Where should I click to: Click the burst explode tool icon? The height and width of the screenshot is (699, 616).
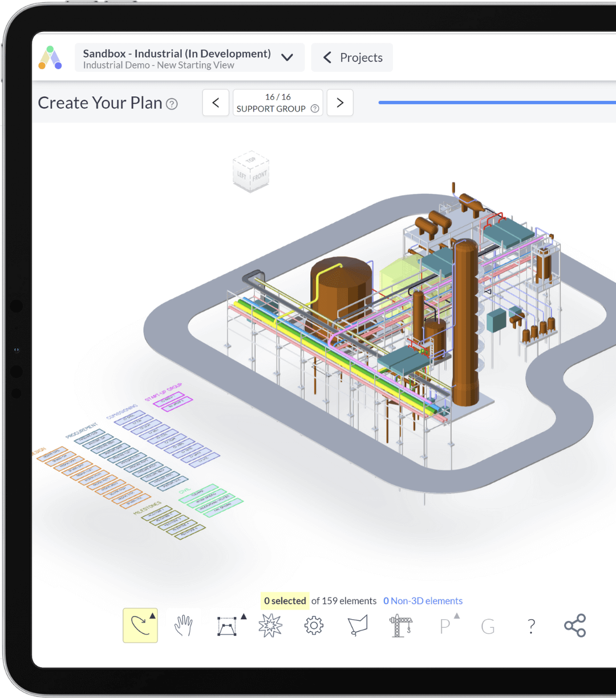point(270,625)
